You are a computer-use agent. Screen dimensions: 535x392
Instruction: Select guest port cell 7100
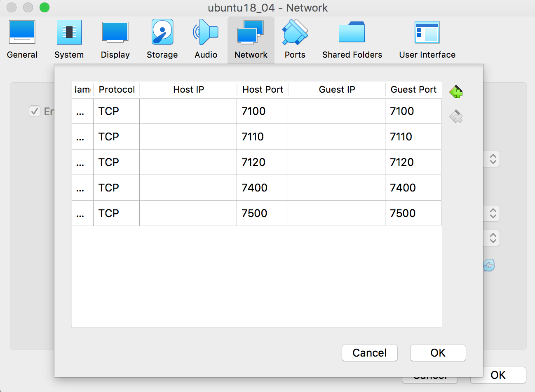tap(413, 111)
